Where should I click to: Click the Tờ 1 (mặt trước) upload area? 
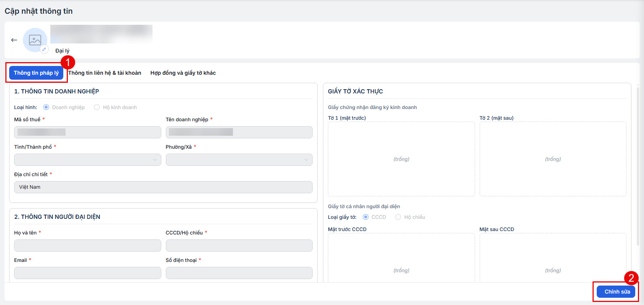coord(401,159)
